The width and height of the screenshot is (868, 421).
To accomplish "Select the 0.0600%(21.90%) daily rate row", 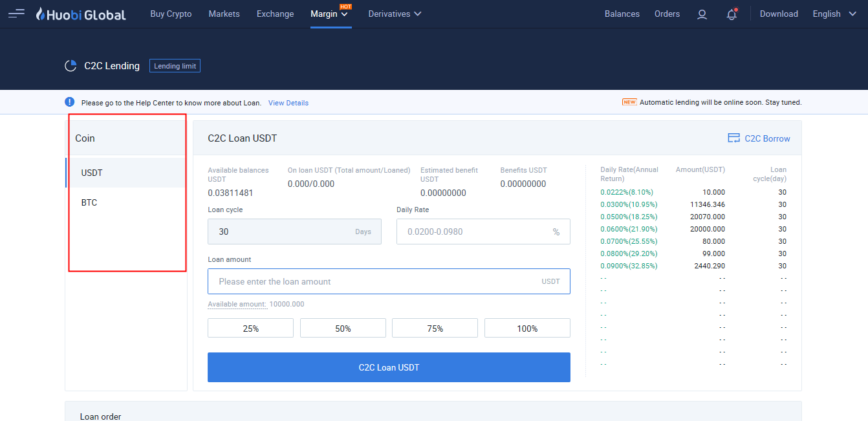I will [x=693, y=229].
